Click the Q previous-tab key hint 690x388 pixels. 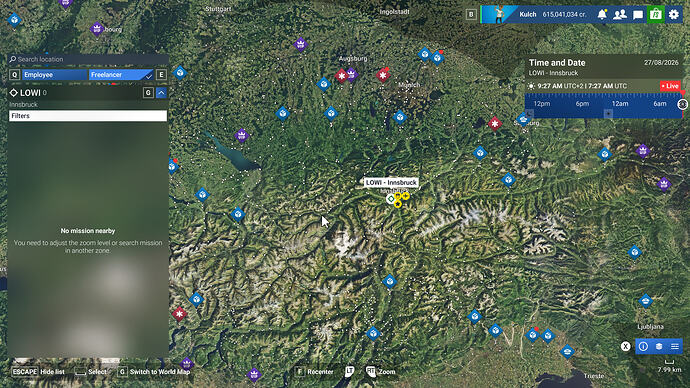click(15, 75)
